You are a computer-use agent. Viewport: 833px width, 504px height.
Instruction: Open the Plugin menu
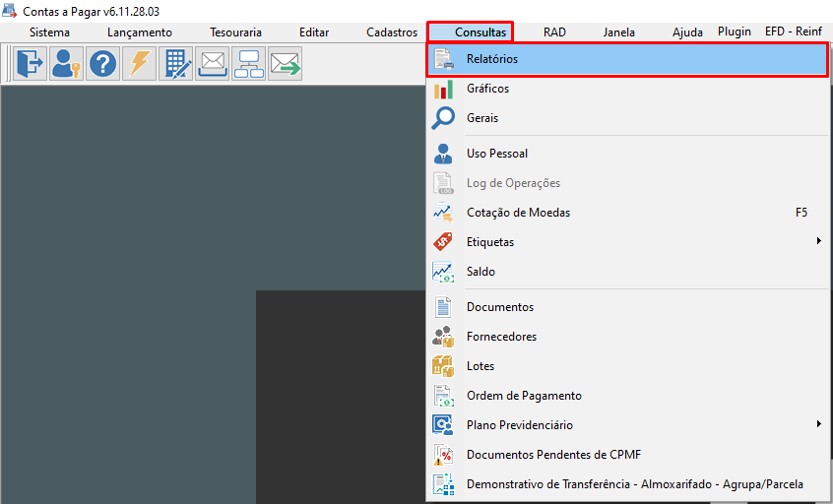pyautogui.click(x=735, y=31)
